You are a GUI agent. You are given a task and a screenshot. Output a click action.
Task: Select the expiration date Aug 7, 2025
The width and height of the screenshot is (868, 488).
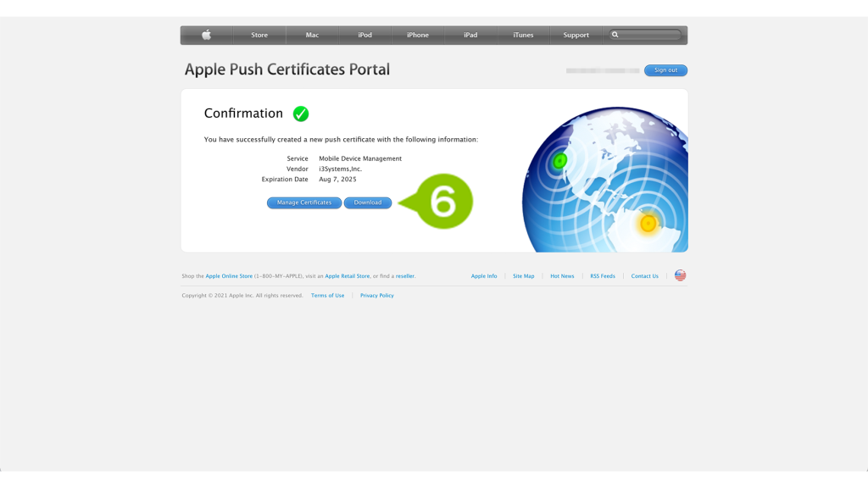click(x=337, y=180)
